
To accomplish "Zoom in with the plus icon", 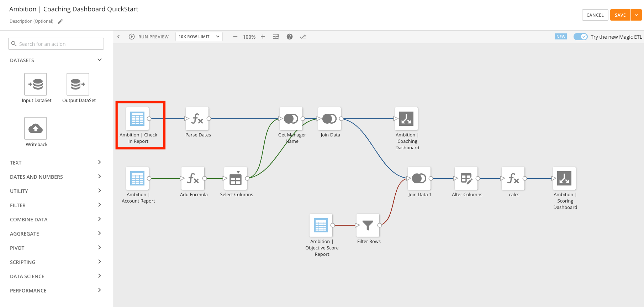I will (x=263, y=37).
